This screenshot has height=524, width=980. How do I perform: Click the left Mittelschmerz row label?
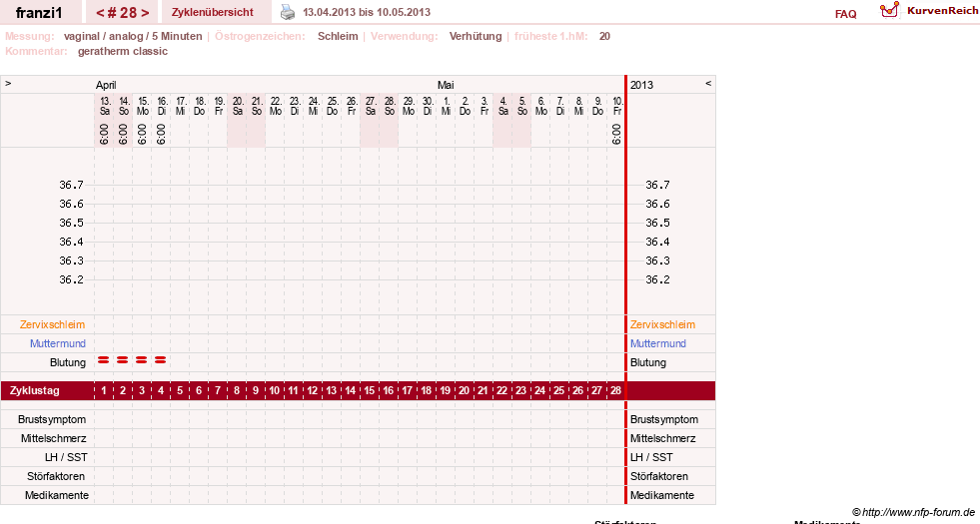53,438
